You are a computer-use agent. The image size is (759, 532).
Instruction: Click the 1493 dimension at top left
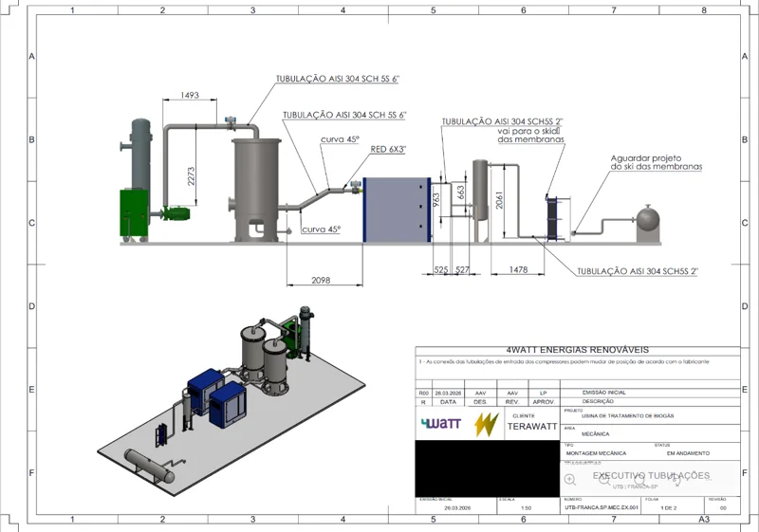coord(189,95)
